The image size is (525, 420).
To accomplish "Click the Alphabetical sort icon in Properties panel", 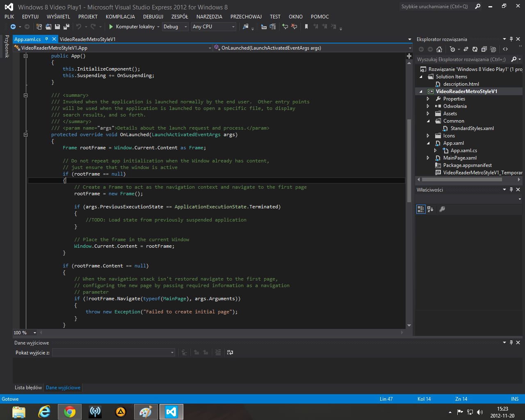I will pyautogui.click(x=430, y=209).
